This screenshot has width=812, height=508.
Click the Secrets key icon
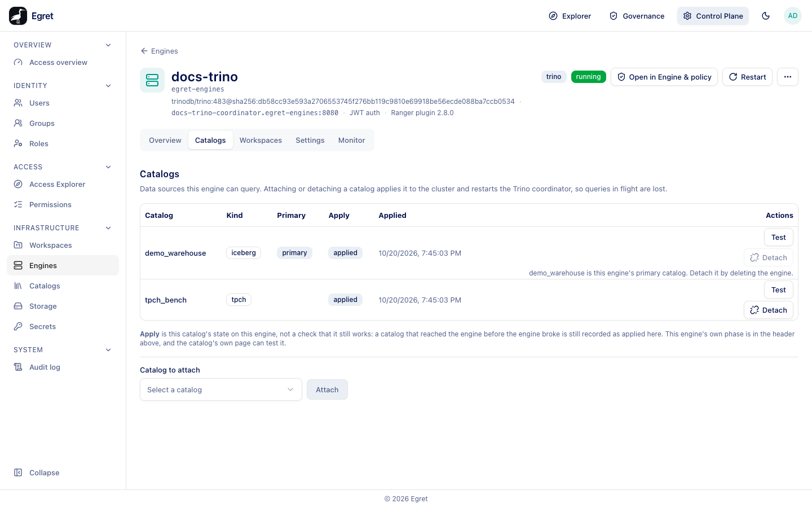18,327
